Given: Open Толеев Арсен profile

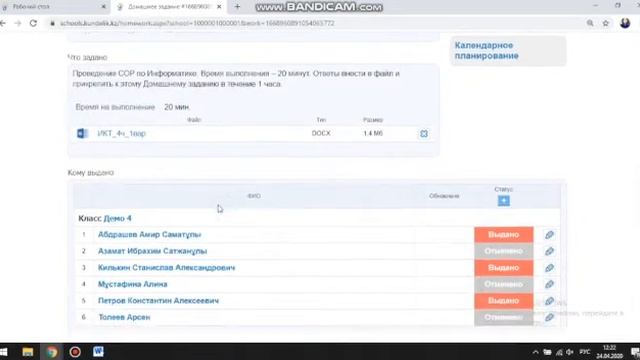Looking at the screenshot, I should (x=124, y=317).
